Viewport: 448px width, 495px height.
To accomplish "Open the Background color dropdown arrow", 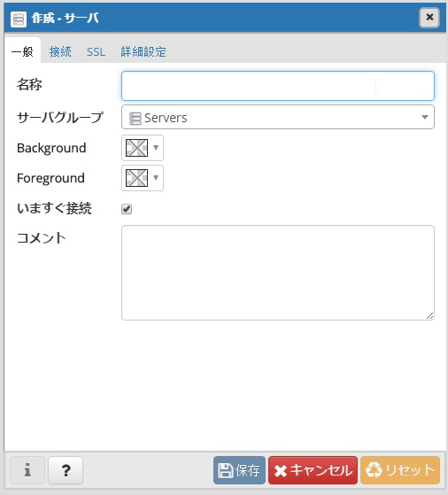I will 156,147.
